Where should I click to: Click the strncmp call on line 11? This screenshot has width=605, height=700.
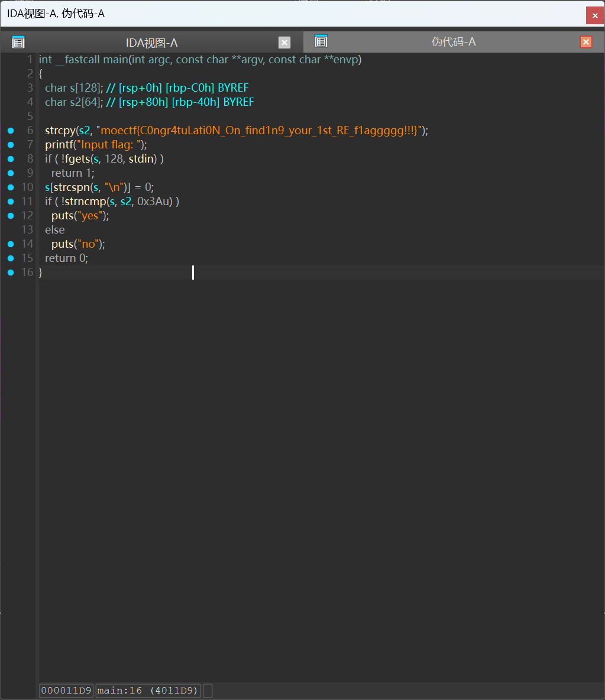click(x=86, y=202)
